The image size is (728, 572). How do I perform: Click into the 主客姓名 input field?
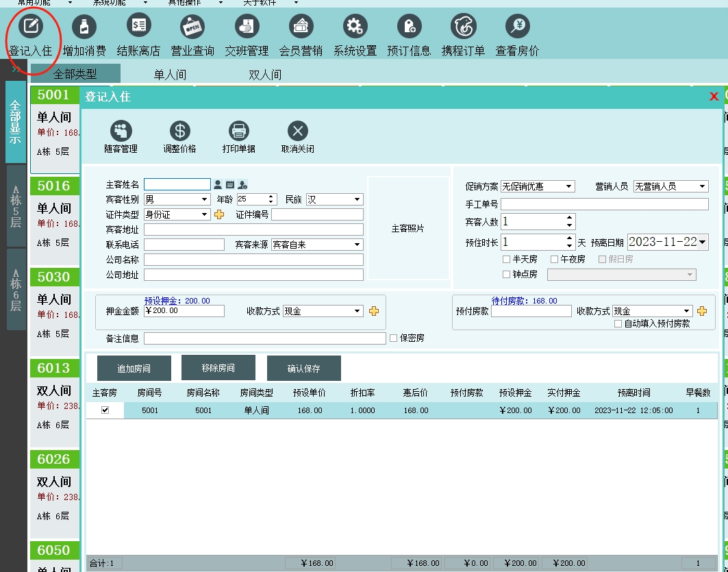(177, 185)
